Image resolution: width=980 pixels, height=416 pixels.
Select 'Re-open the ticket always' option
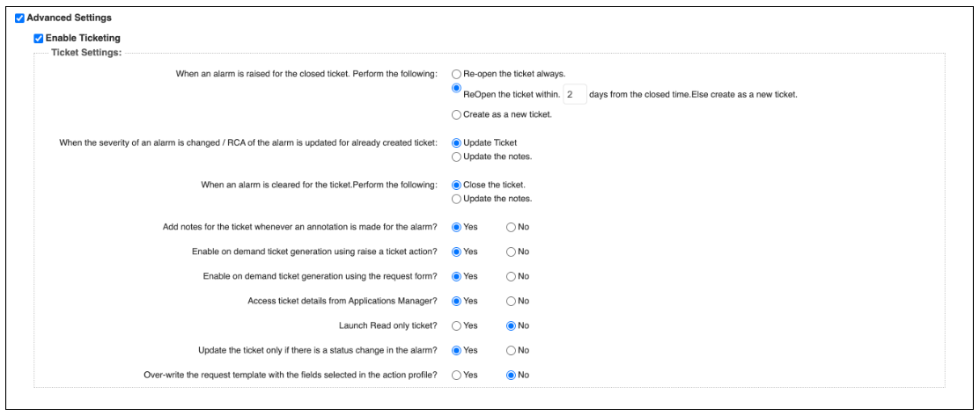(x=456, y=74)
